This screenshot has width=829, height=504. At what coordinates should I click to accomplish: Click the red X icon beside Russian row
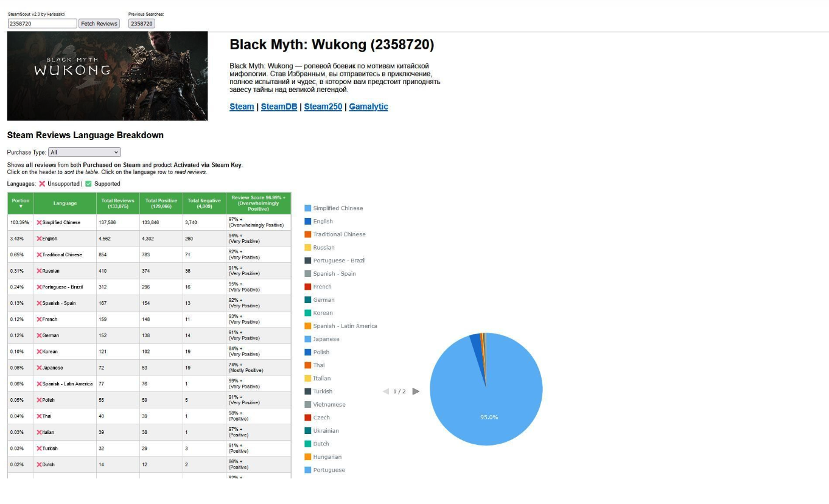(39, 271)
